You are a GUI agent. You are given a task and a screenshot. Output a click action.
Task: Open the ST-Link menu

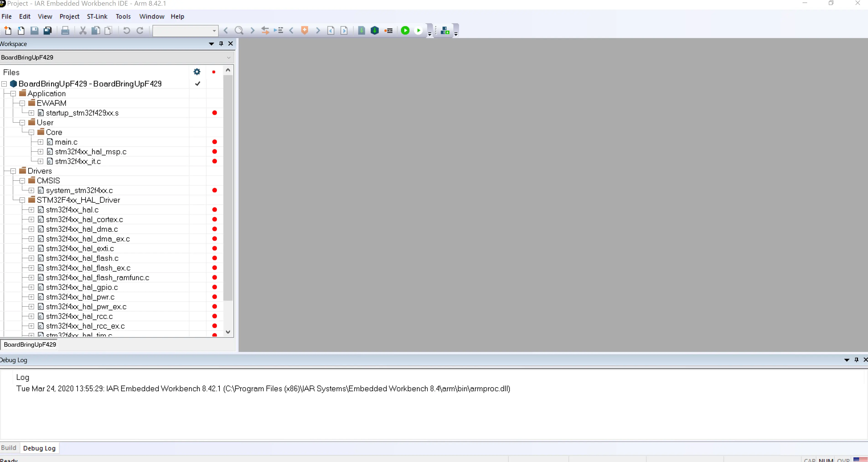[97, 16]
